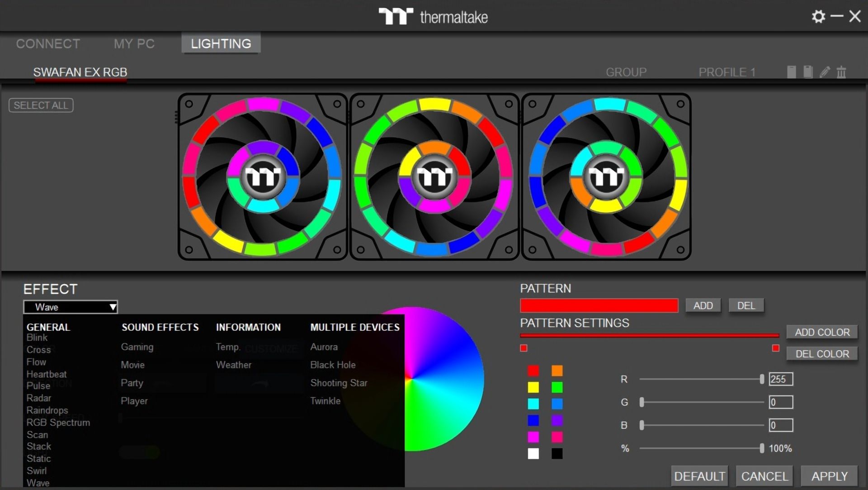Click the copy profile icon
This screenshot has width=868, height=490.
coord(808,72)
